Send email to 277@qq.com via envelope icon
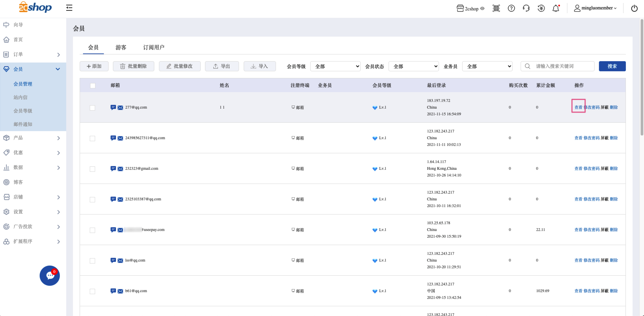644x316 pixels. 120,108
